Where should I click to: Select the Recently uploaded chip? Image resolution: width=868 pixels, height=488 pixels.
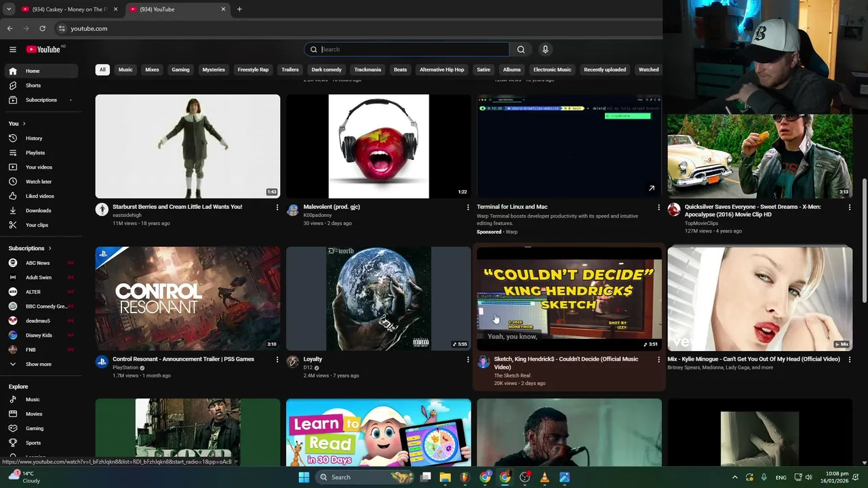pyautogui.click(x=605, y=70)
